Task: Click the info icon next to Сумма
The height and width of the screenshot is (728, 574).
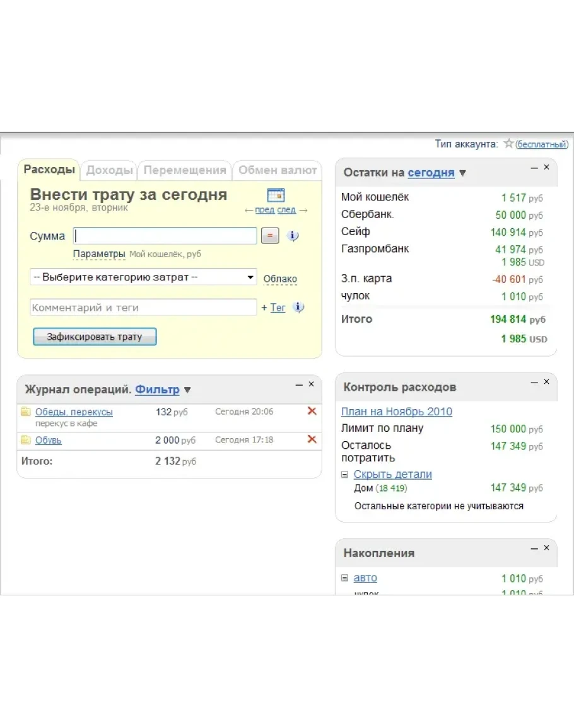Action: pos(293,236)
